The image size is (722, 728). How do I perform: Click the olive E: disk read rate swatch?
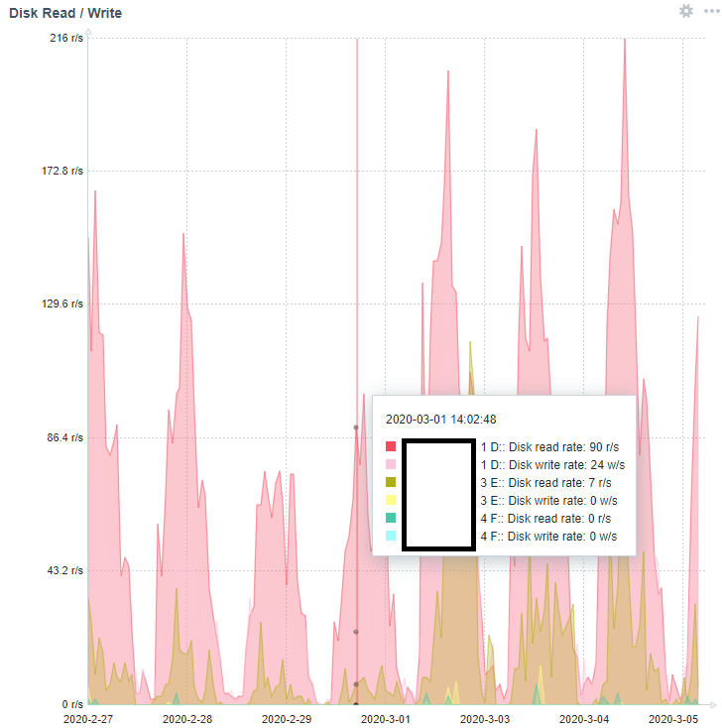pos(391,482)
